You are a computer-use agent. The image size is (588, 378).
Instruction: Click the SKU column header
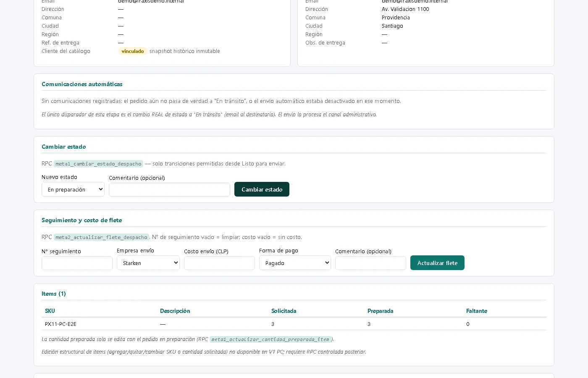click(50, 311)
